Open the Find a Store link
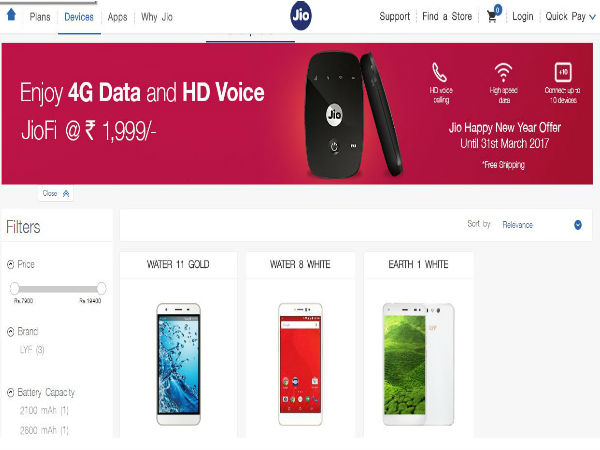 click(447, 16)
